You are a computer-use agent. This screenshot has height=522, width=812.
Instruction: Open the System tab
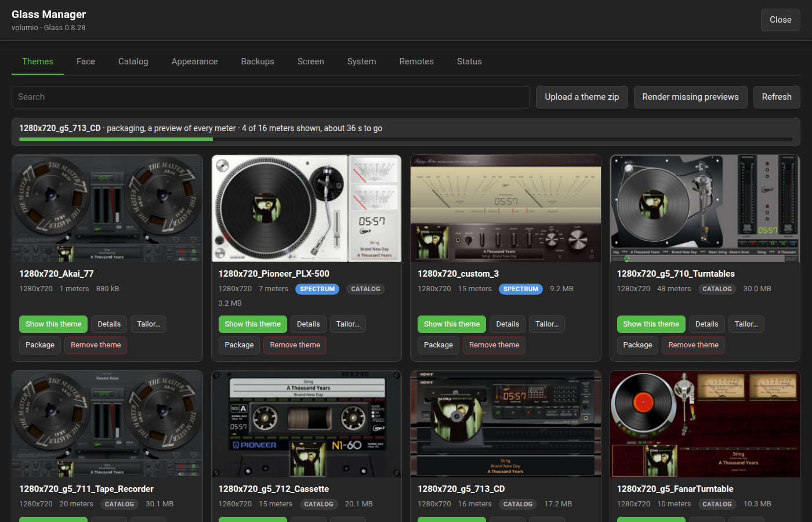pyautogui.click(x=362, y=61)
